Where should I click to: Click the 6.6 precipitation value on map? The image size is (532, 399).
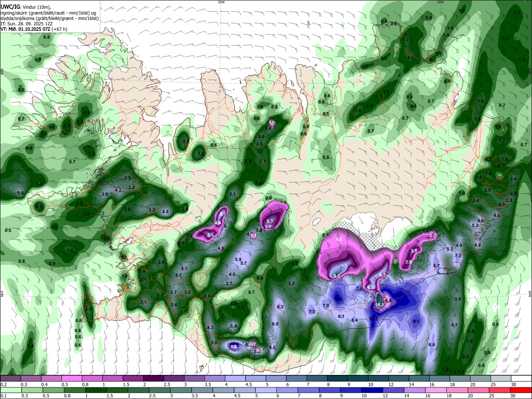click(432, 345)
